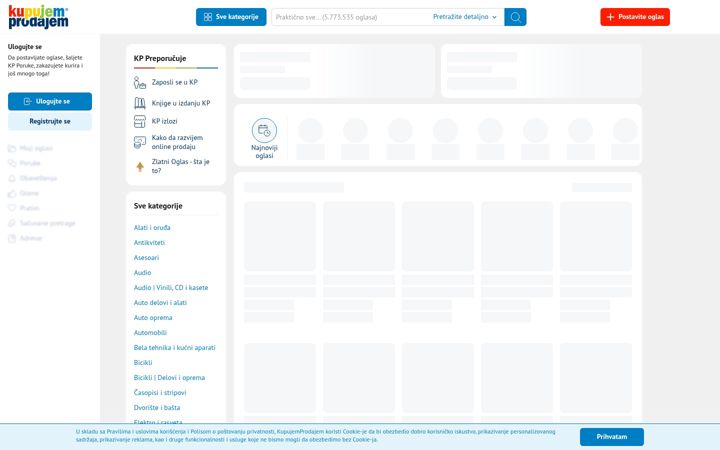Screen dimensions: 720x450
Task: Select the Automobili category
Action: 150,332
